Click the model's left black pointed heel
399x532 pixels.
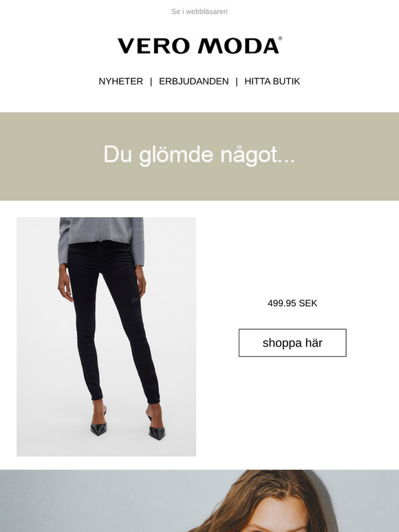pos(98,428)
